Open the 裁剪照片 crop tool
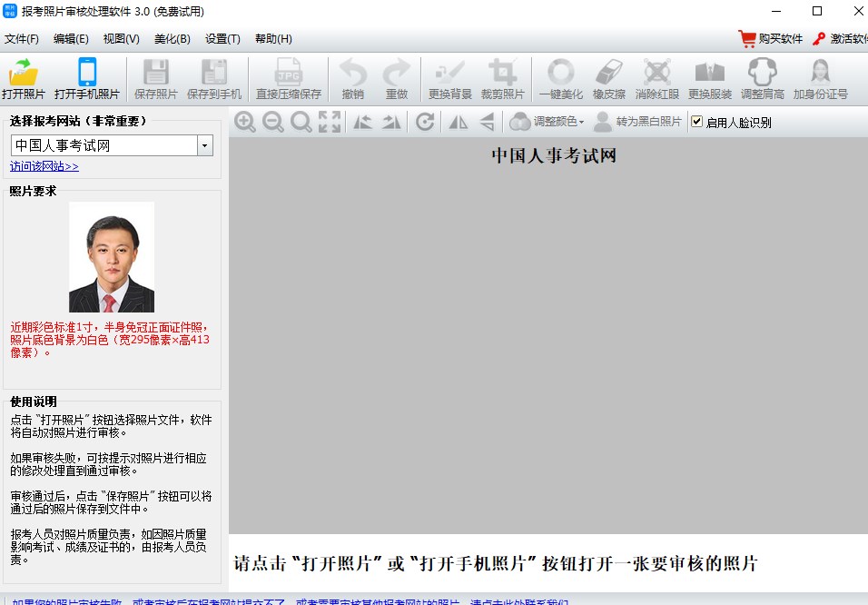 coord(502,78)
